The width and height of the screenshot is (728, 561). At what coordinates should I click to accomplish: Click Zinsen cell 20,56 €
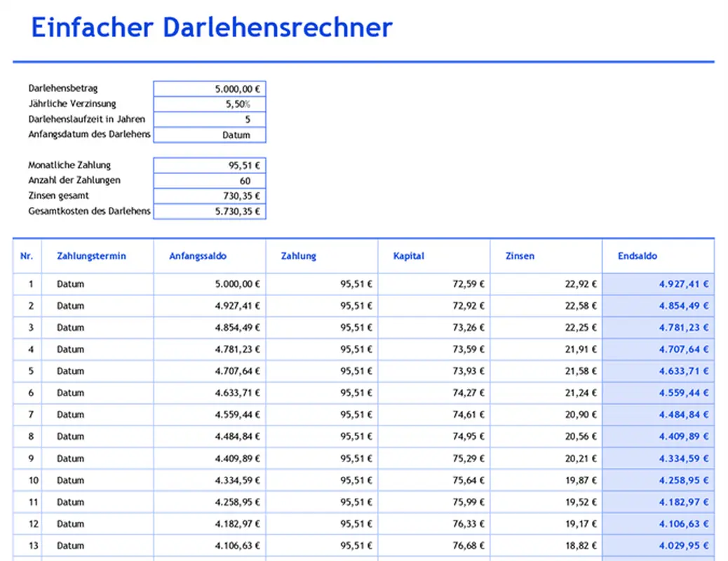coord(546,437)
